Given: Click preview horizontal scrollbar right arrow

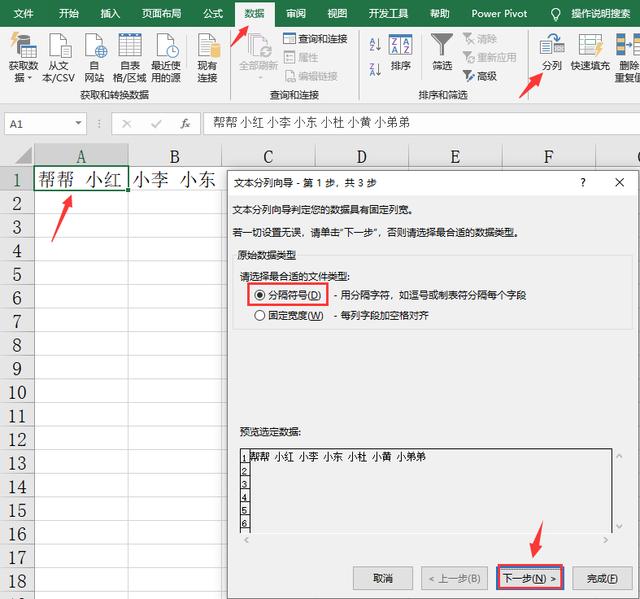Looking at the screenshot, I should tap(606, 540).
